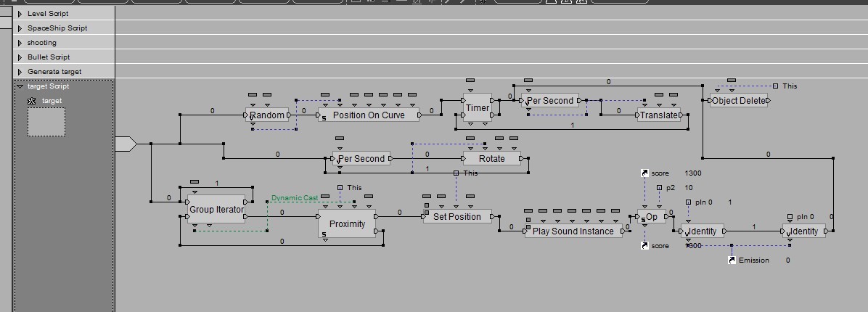Expand the Generata target script row
868x312 pixels.
tap(20, 71)
